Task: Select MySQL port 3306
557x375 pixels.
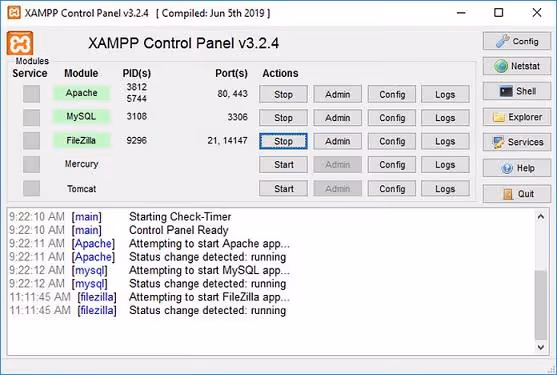Action: click(237, 117)
